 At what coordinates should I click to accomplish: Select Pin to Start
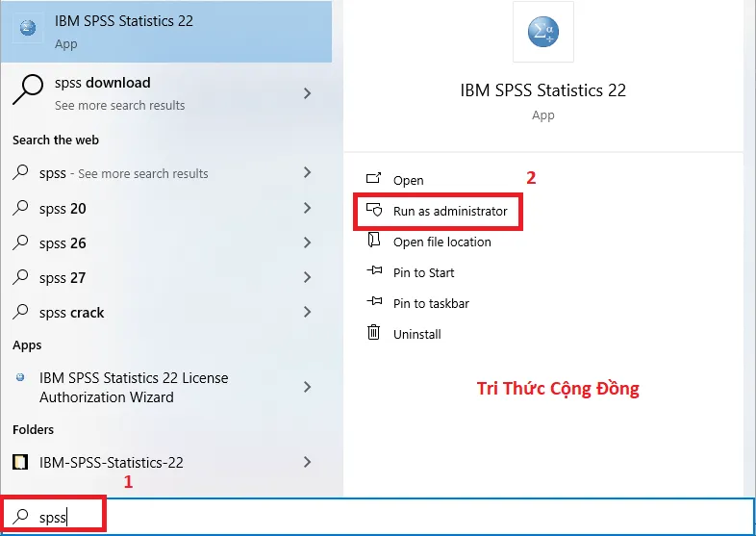click(424, 272)
